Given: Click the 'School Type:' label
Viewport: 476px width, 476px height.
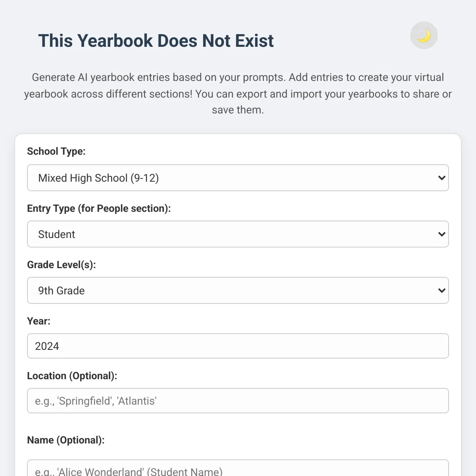Looking at the screenshot, I should coord(56,151).
